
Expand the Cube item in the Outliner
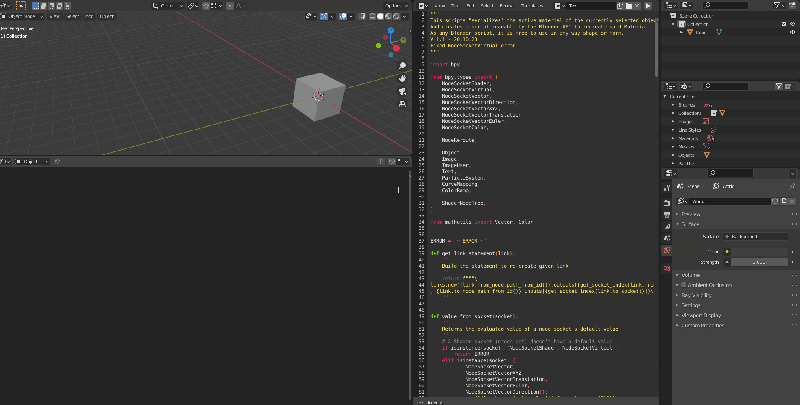(682, 32)
